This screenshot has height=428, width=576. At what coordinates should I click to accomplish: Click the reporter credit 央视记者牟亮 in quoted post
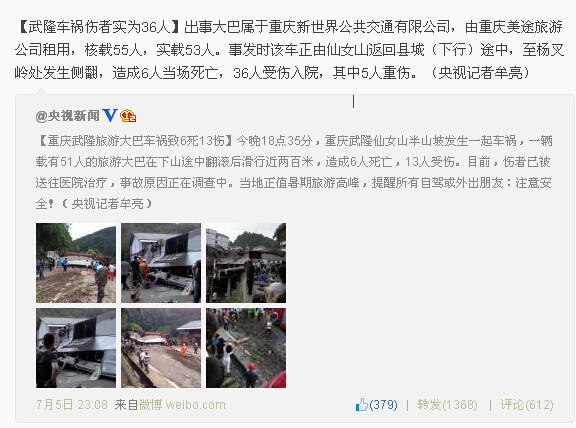(x=107, y=204)
